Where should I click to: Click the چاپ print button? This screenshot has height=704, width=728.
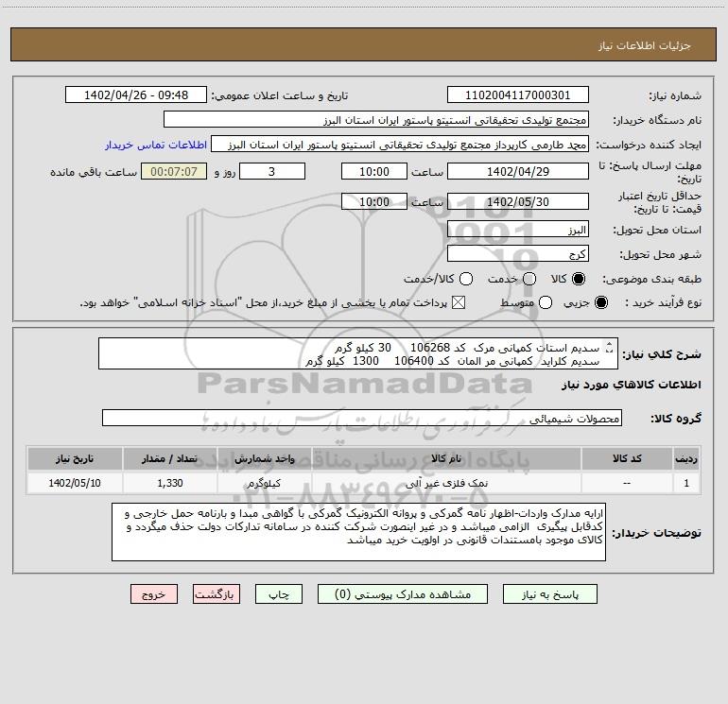tap(279, 594)
